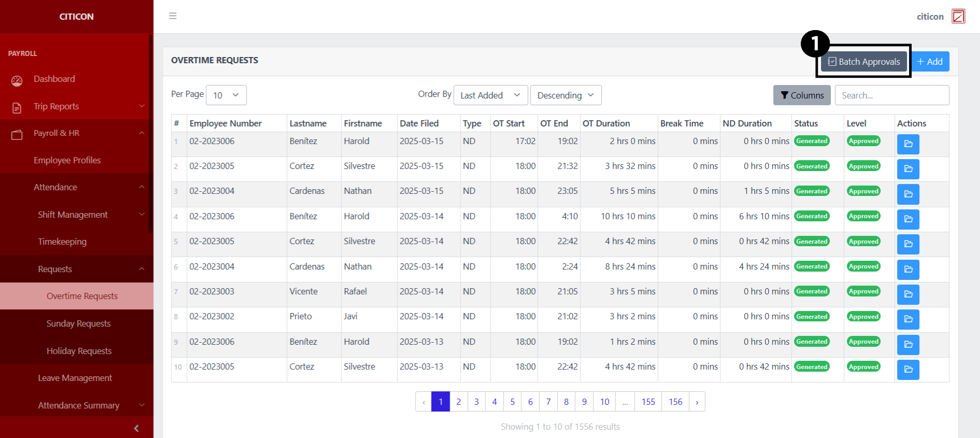
Task: Open the Per Page dropdown
Action: (226, 95)
